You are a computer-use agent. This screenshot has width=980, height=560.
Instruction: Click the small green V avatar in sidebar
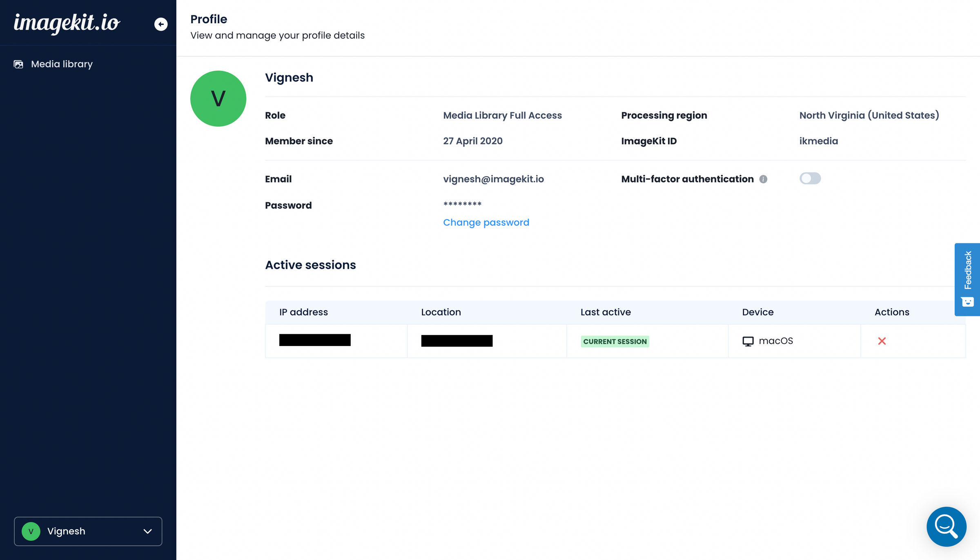click(31, 531)
